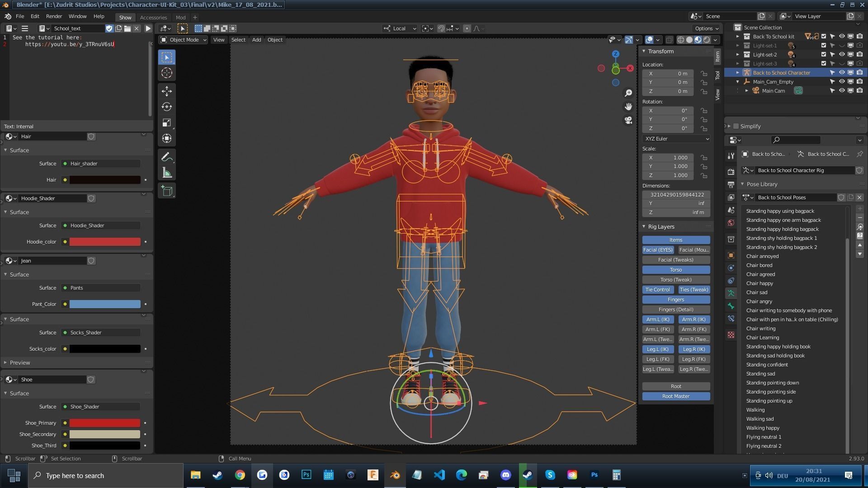Open Blender in the Windows taskbar

point(395,475)
